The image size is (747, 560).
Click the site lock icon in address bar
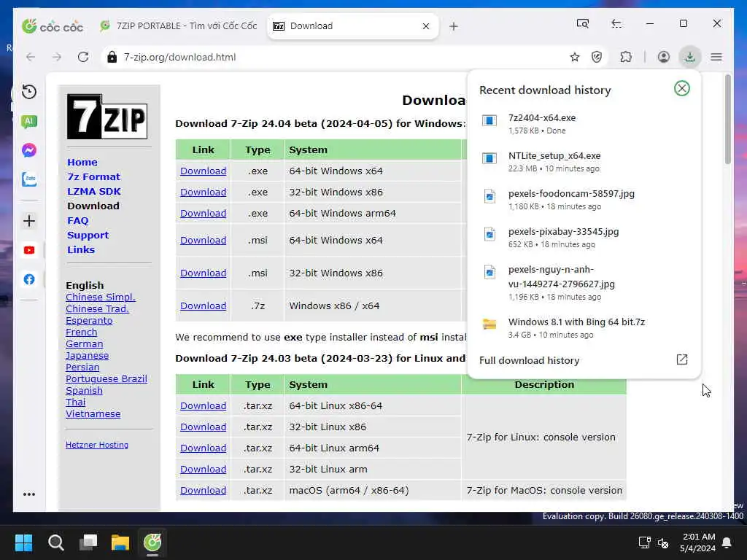click(112, 57)
